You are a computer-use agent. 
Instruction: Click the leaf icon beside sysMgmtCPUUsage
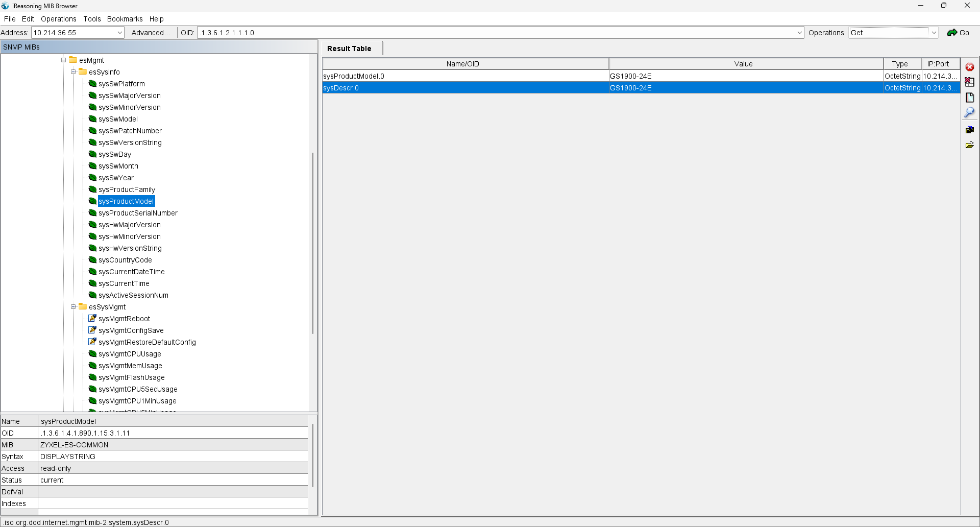pos(92,353)
